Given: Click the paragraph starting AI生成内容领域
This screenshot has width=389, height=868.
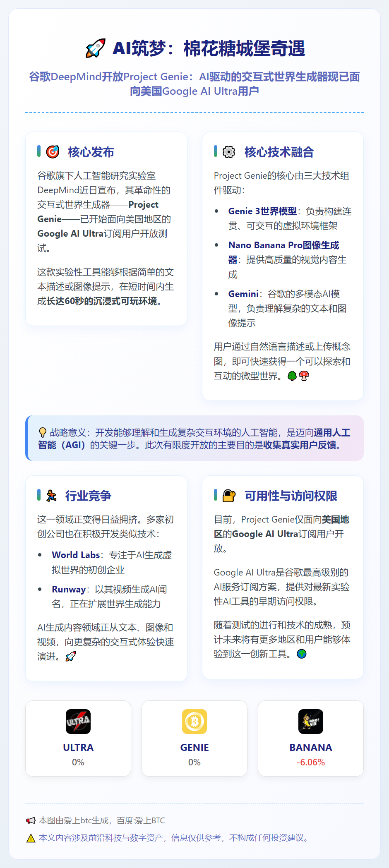Looking at the screenshot, I should (x=106, y=642).
